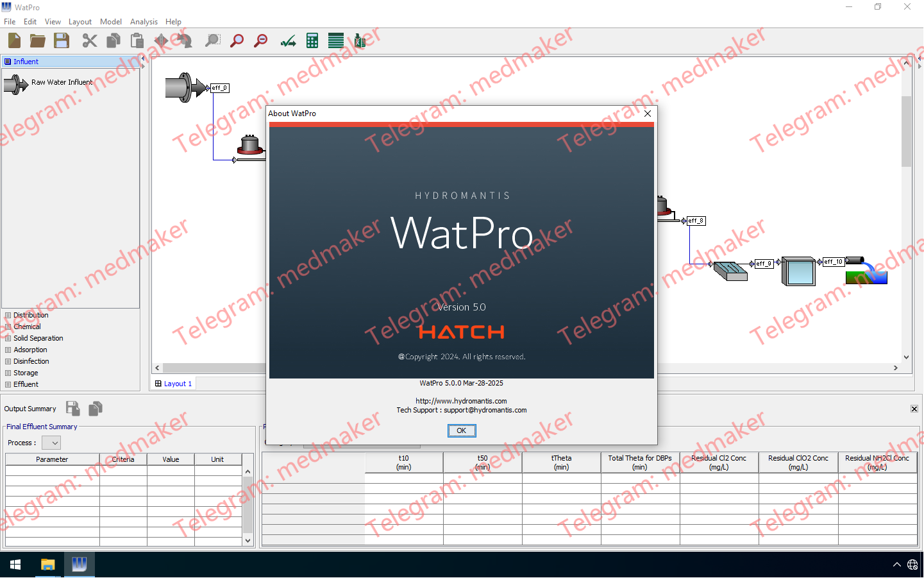Export results using the Excel toolbar icon

point(359,40)
